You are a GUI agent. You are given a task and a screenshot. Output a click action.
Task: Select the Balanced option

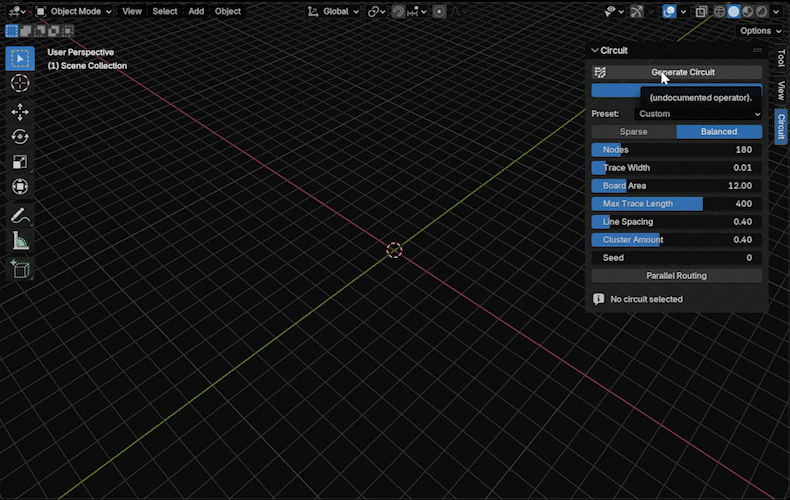(719, 132)
